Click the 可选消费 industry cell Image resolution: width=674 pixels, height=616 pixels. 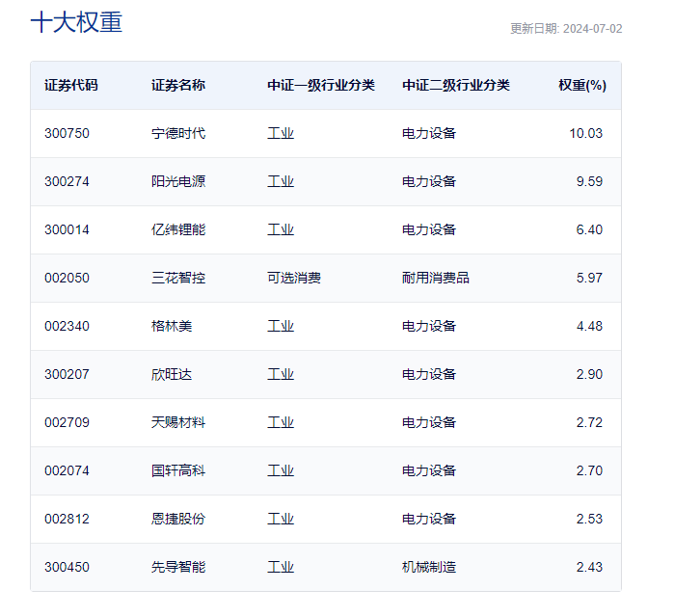(294, 278)
